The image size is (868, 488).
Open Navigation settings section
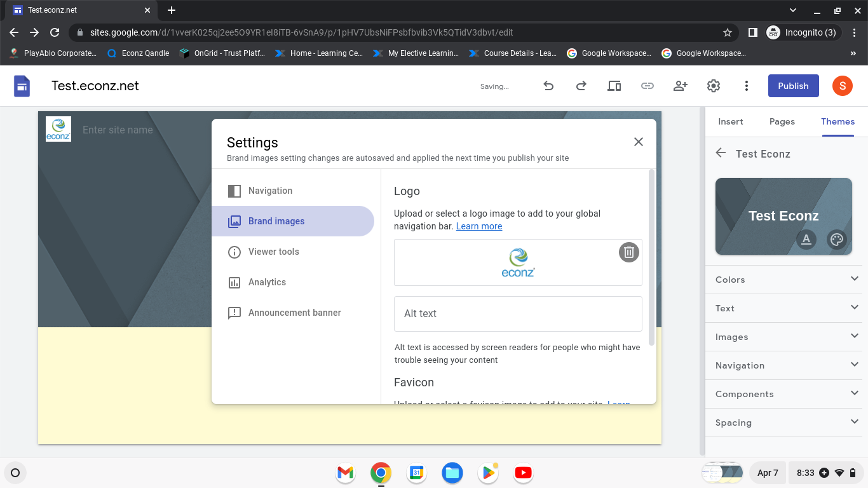pos(293,191)
